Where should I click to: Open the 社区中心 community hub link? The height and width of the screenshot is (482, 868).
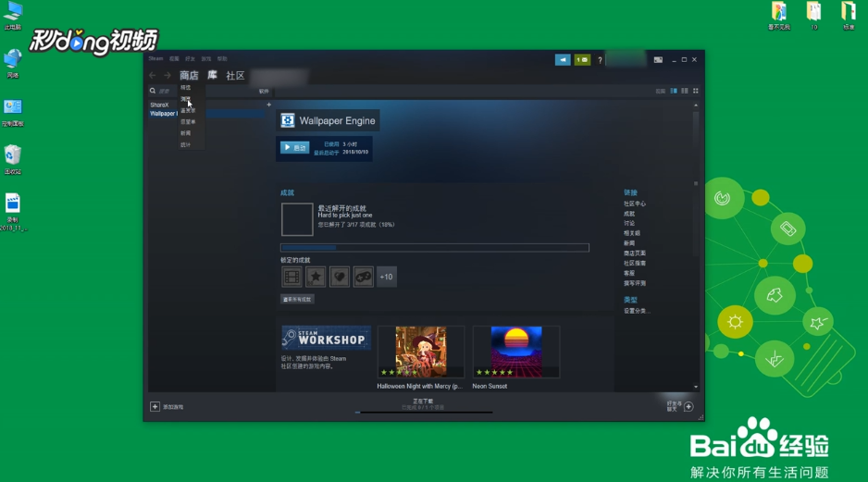coord(635,204)
